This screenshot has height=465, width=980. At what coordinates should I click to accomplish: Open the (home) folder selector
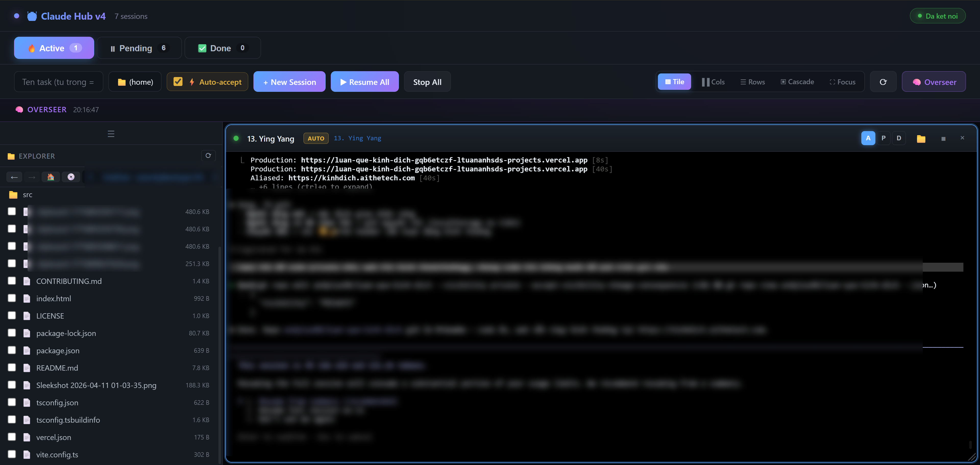[x=135, y=82]
